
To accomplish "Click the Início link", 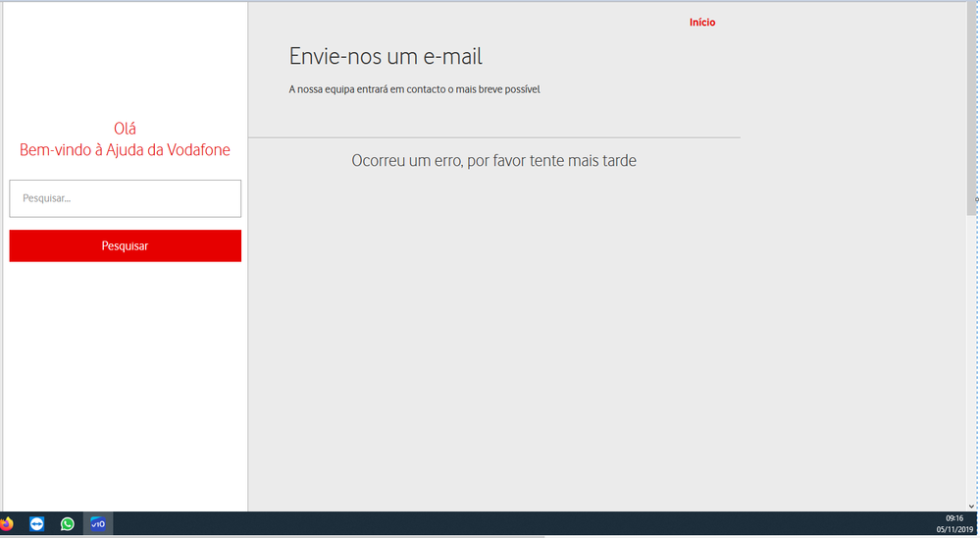I will [702, 23].
